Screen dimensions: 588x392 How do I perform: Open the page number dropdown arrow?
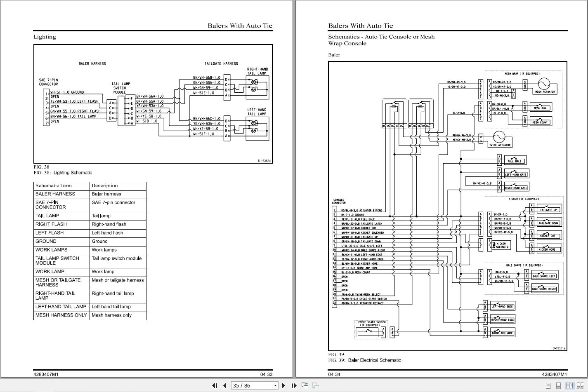click(x=275, y=386)
